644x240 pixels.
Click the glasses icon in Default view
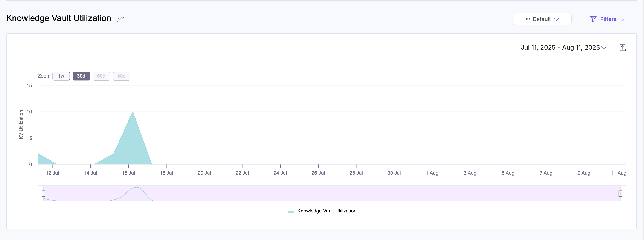[527, 19]
